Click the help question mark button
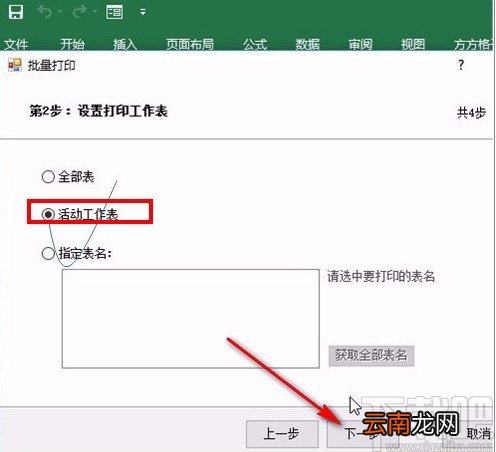496x452 pixels. (461, 65)
